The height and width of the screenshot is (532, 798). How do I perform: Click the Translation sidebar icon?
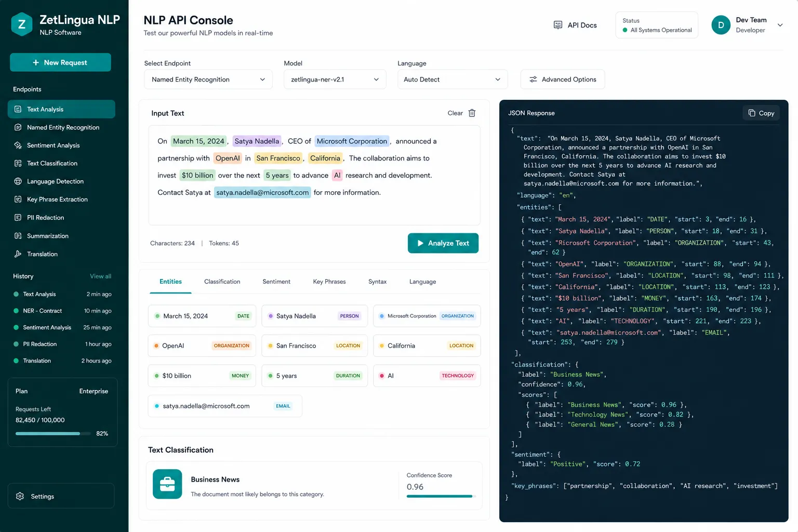(x=18, y=254)
